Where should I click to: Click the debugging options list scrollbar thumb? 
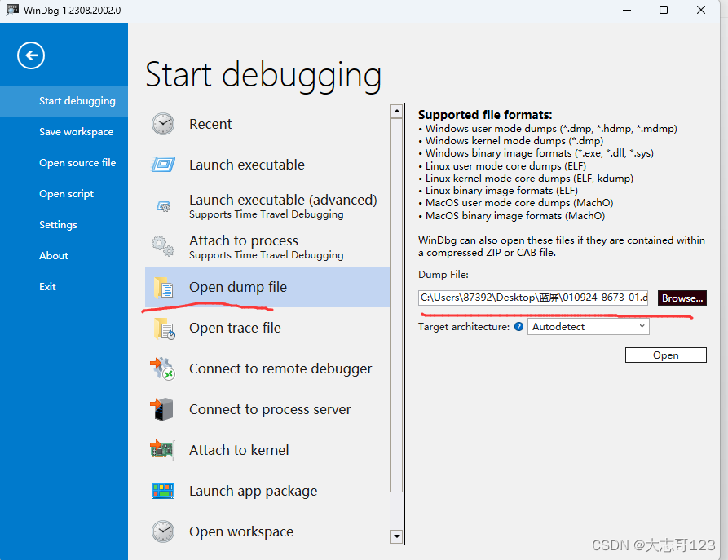(396, 305)
